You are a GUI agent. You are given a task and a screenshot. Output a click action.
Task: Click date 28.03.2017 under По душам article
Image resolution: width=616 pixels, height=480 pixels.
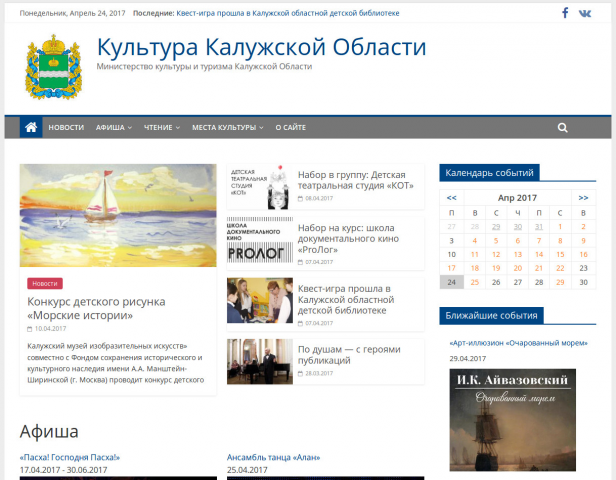point(319,374)
